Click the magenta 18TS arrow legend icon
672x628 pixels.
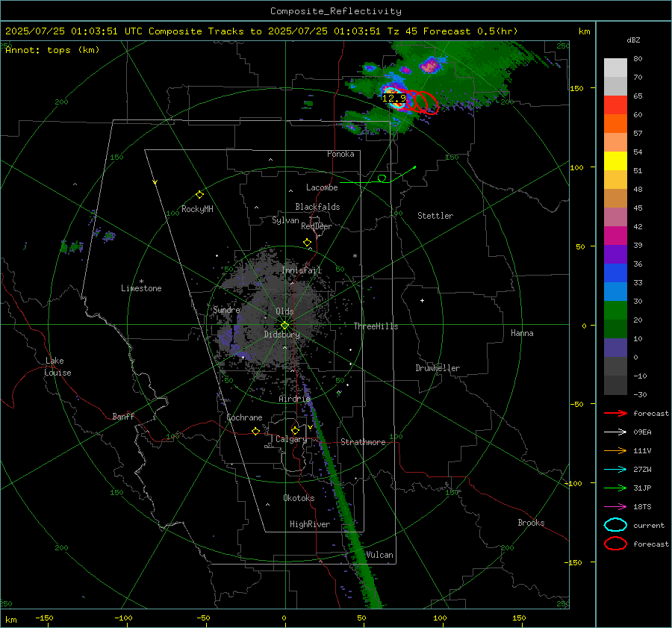(x=615, y=507)
